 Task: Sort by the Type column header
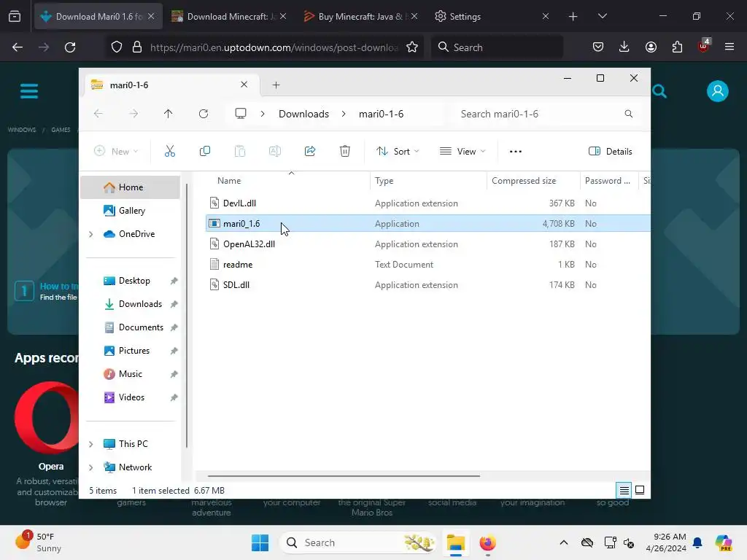point(428,181)
